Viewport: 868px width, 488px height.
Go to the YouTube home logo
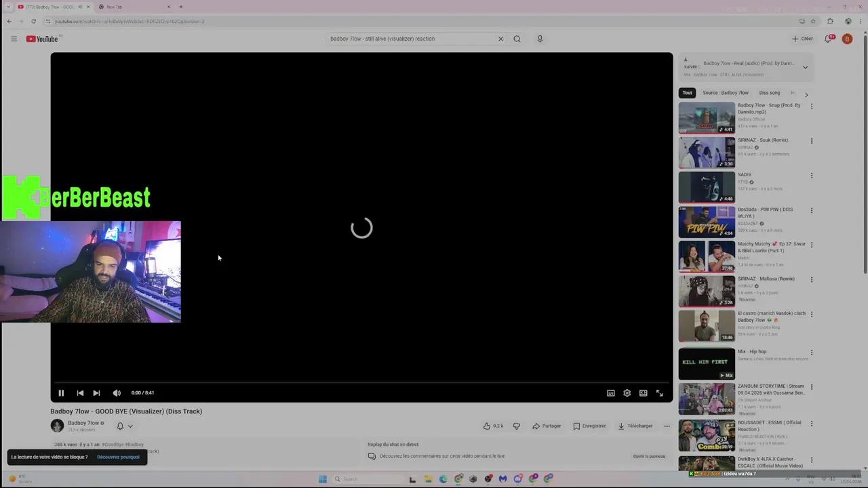click(43, 39)
